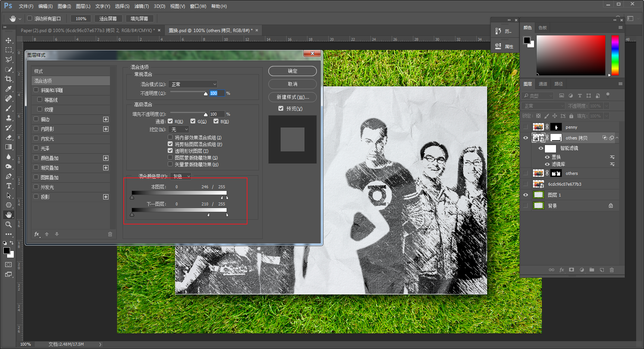Check 将内部效果混合成组 option

(170, 138)
